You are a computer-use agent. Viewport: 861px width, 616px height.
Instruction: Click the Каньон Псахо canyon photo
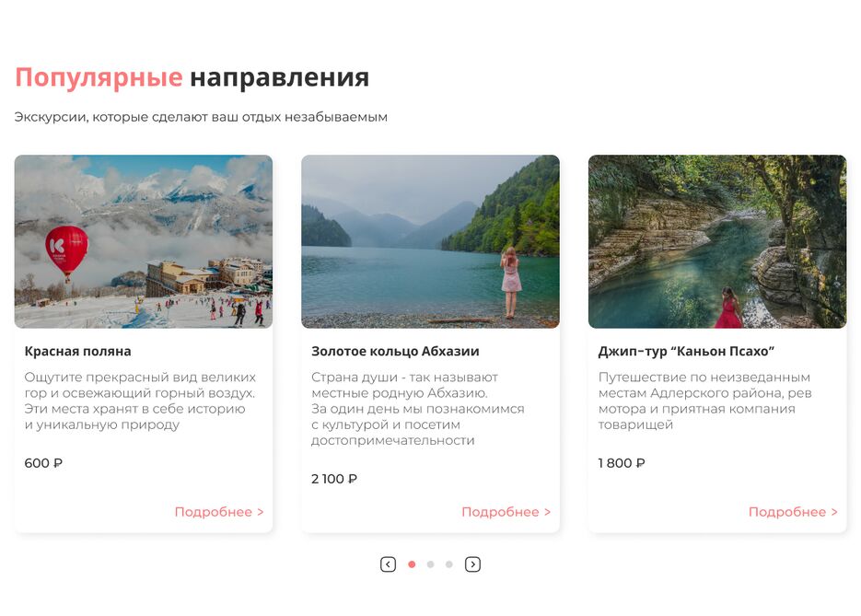[x=717, y=241]
